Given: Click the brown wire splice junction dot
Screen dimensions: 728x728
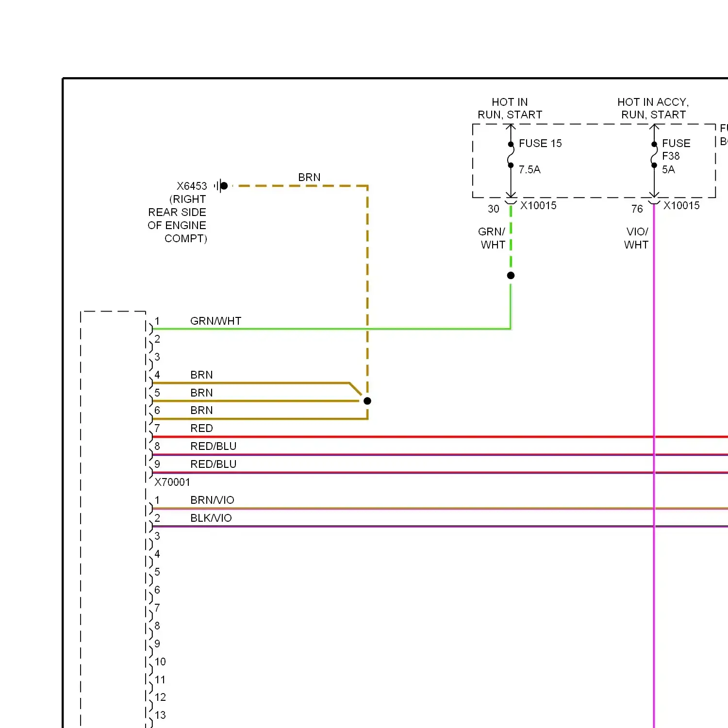Looking at the screenshot, I should click(367, 401).
